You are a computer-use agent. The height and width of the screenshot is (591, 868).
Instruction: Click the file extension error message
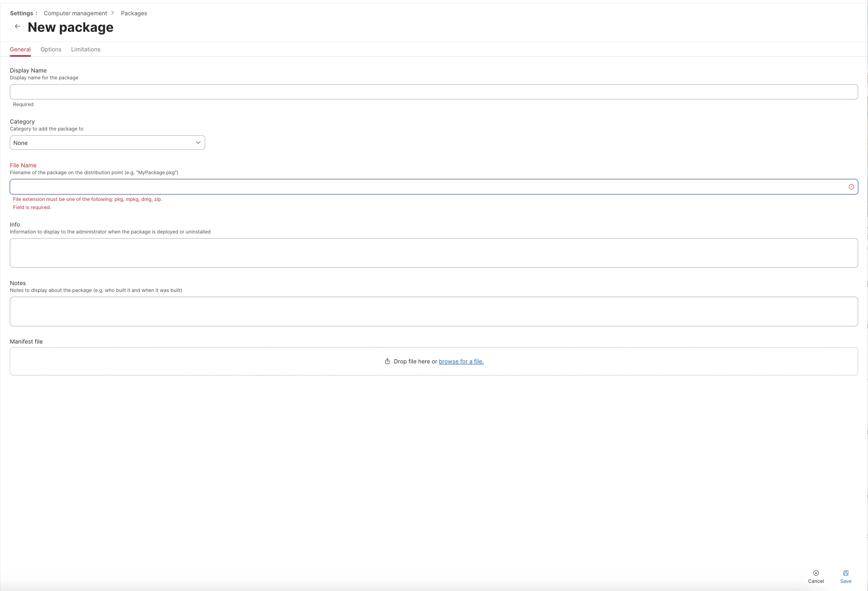click(87, 199)
